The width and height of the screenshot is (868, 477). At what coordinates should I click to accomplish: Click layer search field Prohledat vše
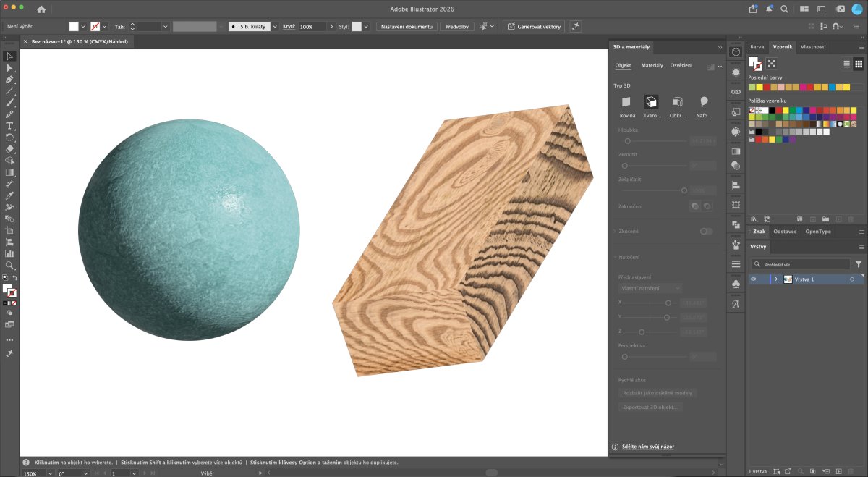799,264
